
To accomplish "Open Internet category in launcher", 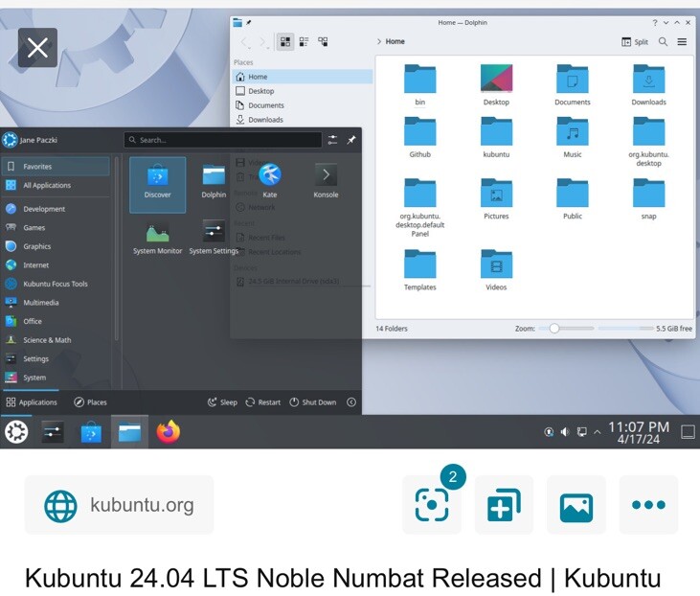I will point(56,264).
